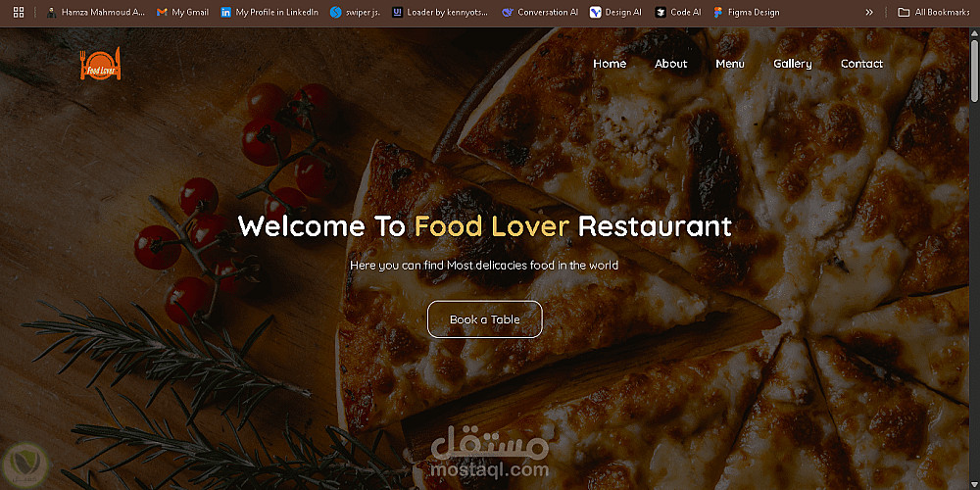Open the My Gmail bookmark
The width and height of the screenshot is (980, 490).
[x=182, y=12]
